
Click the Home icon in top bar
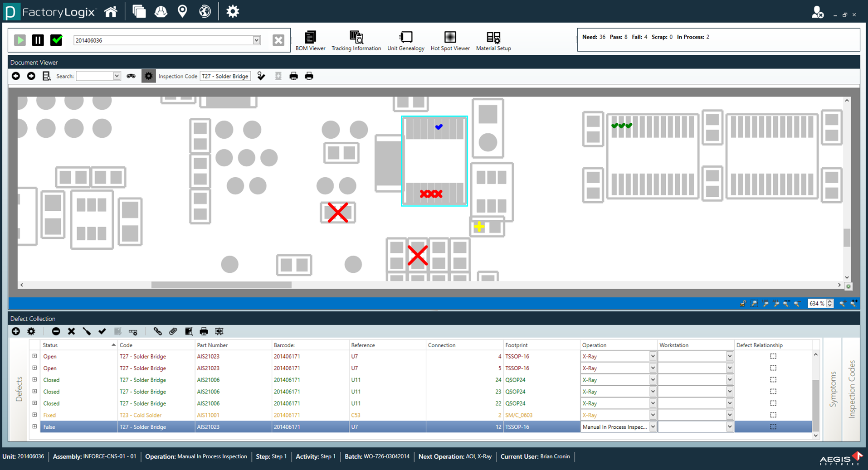[x=111, y=12]
